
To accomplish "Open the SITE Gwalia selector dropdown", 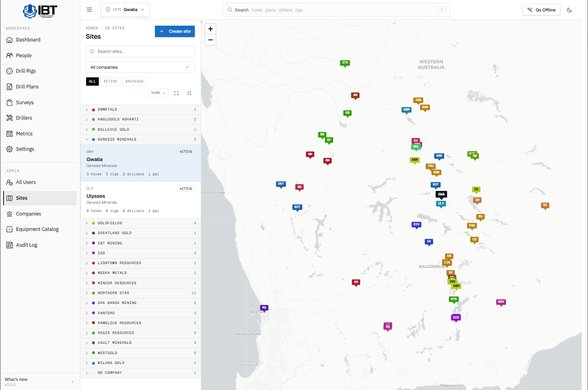I will (x=125, y=10).
